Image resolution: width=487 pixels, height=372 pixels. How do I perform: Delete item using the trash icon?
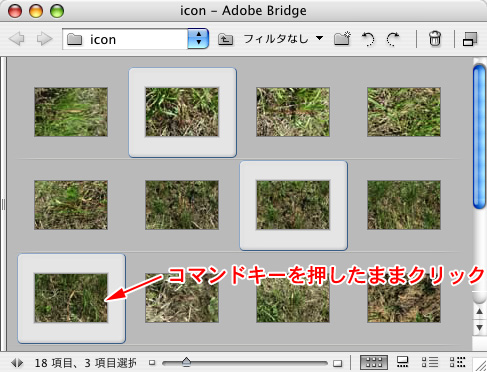tap(435, 39)
